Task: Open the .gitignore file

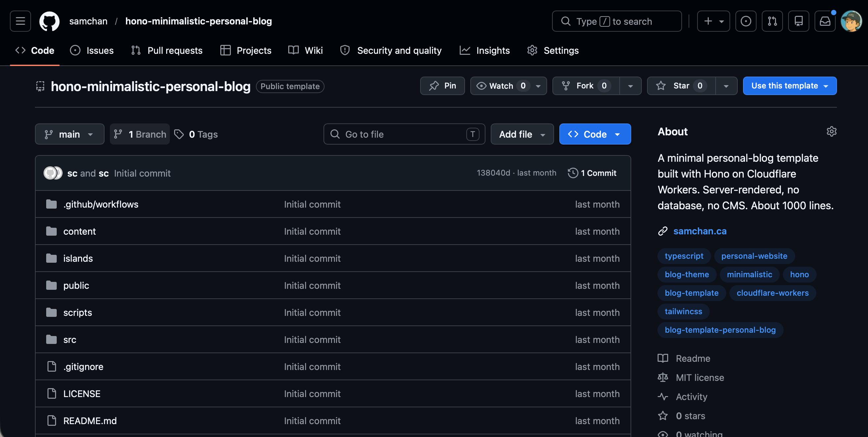Action: pyautogui.click(x=83, y=366)
